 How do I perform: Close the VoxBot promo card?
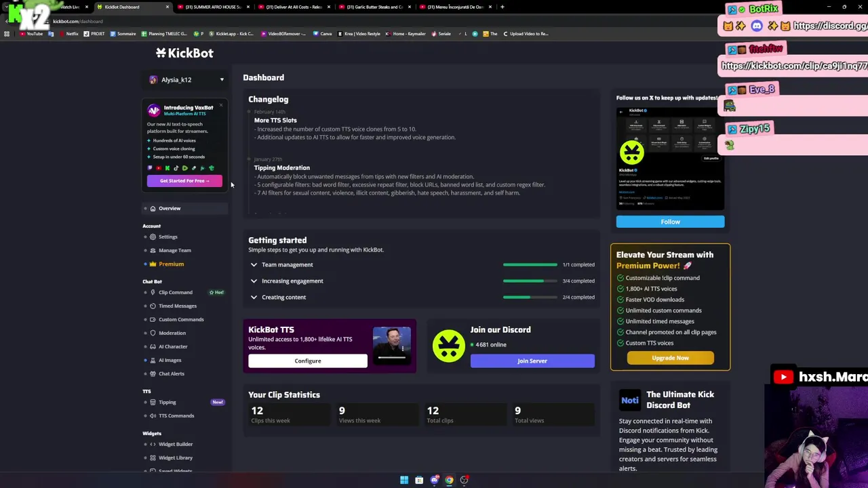point(220,105)
